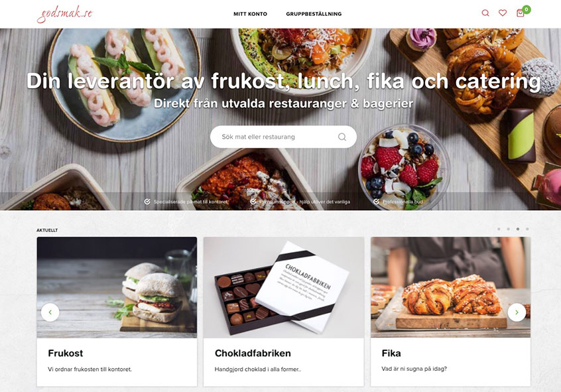The height and width of the screenshot is (392, 561).
Task: Click the next carousel arrow
Action: (517, 312)
